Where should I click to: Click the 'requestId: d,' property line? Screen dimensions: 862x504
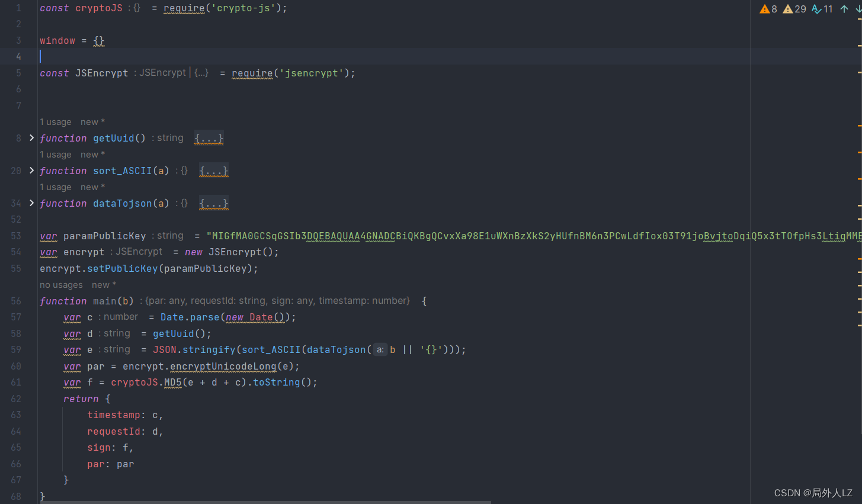(125, 432)
